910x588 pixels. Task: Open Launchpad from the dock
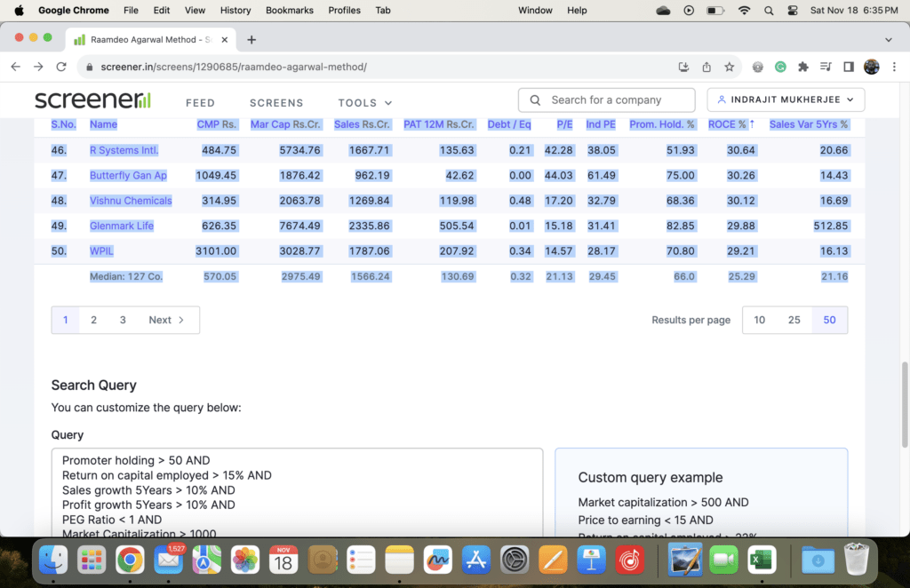coord(92,560)
